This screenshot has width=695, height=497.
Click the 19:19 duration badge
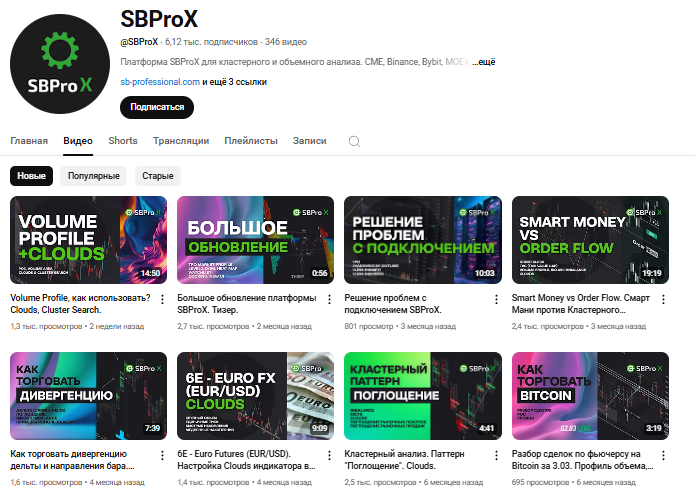[x=652, y=273]
